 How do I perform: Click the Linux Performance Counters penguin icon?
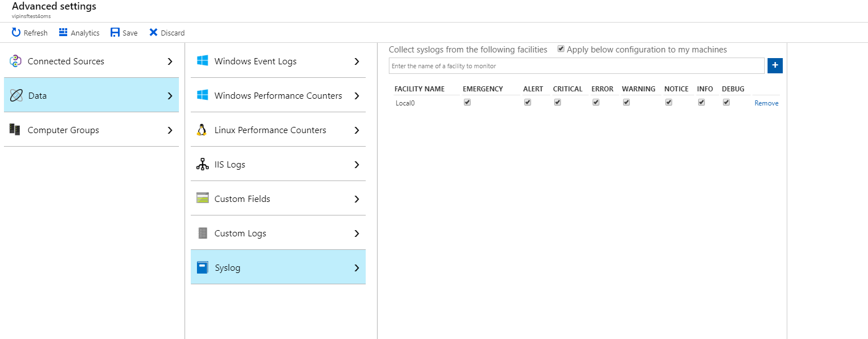point(203,129)
